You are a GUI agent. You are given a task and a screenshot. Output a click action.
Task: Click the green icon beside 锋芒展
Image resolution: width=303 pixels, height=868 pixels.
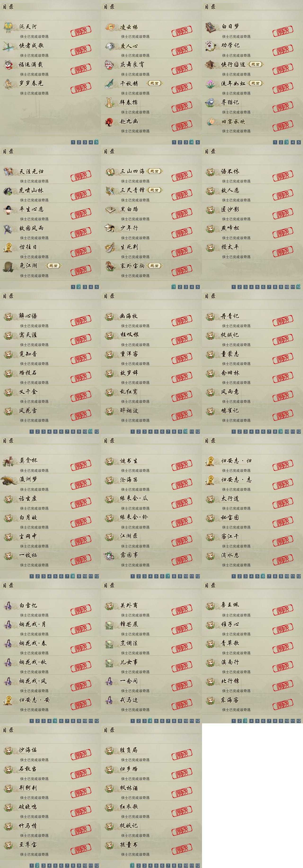110,624
